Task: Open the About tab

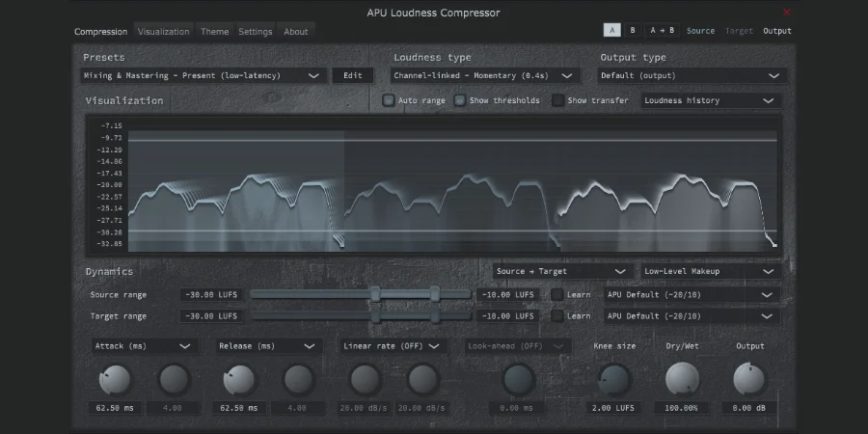Action: click(296, 32)
